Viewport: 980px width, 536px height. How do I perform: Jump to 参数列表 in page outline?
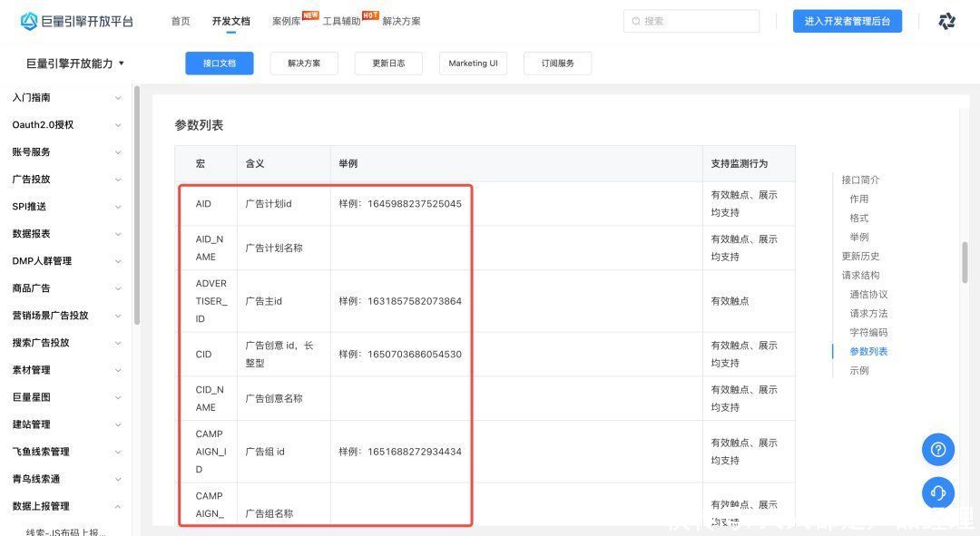[x=868, y=351]
